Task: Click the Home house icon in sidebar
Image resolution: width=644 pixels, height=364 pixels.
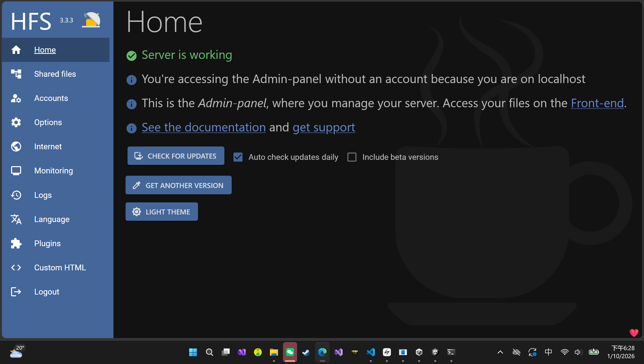Action: [16, 50]
